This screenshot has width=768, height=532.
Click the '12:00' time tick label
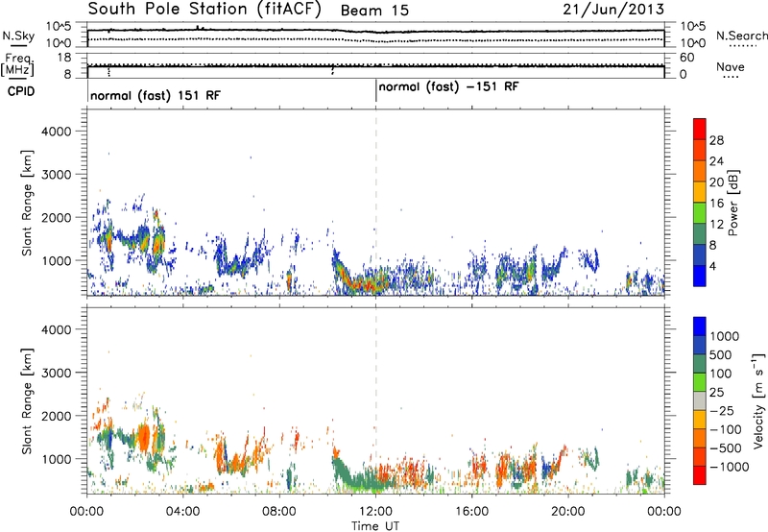375,512
